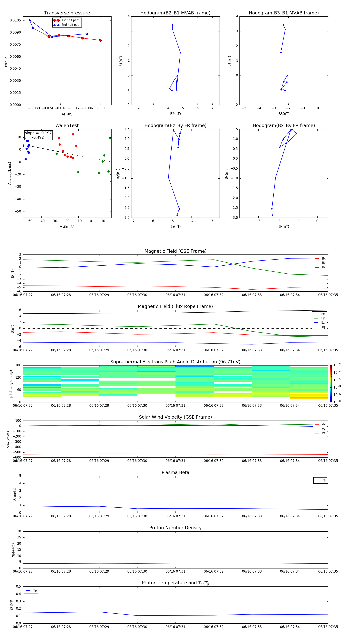Viewport: 351px width, 644px height.
Task: Click the 'Hodogram(Bz_By FR frame)' title
Action: coord(175,125)
